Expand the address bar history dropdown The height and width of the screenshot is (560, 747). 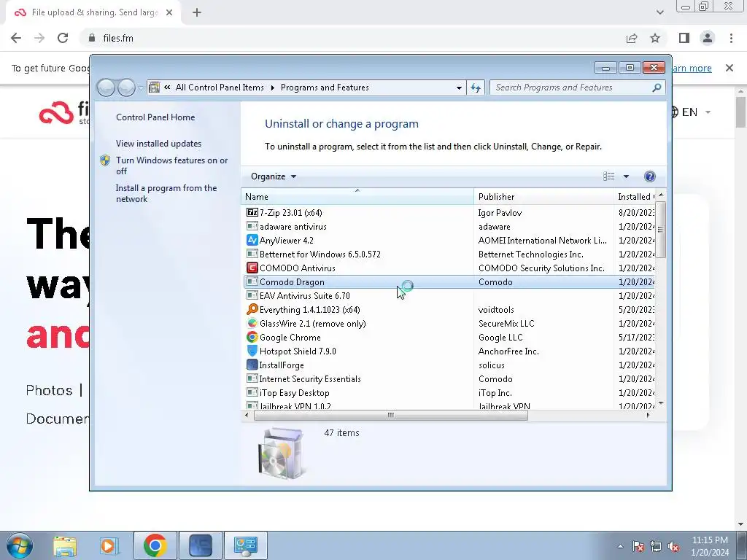[x=459, y=87]
